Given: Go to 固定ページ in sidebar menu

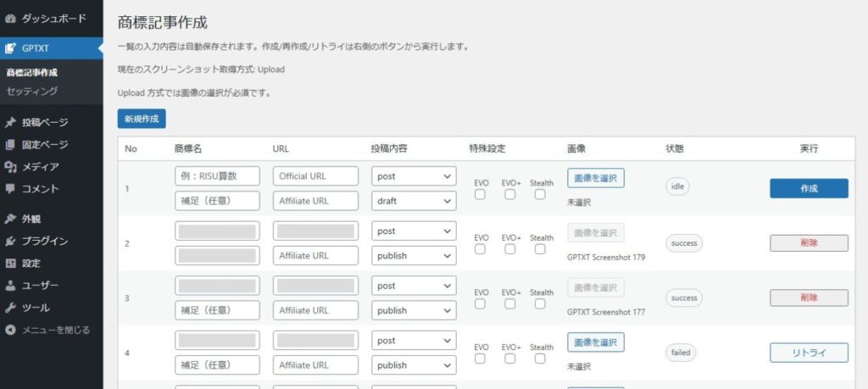Looking at the screenshot, I should (x=45, y=145).
